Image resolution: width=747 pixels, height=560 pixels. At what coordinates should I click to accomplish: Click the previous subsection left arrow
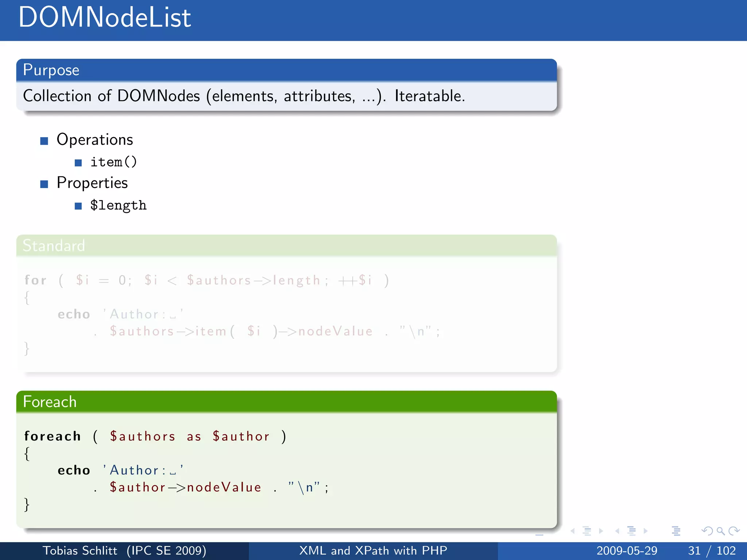click(573, 531)
